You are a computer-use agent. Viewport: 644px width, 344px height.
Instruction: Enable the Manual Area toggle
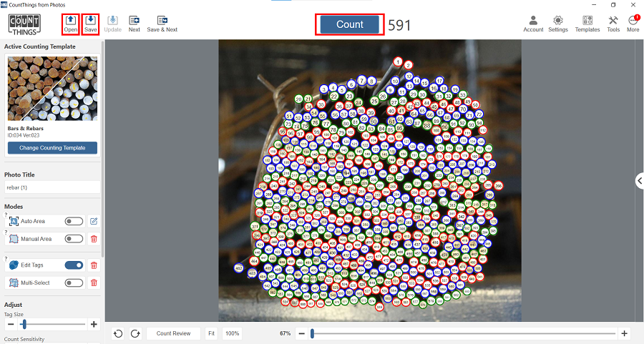pos(74,239)
